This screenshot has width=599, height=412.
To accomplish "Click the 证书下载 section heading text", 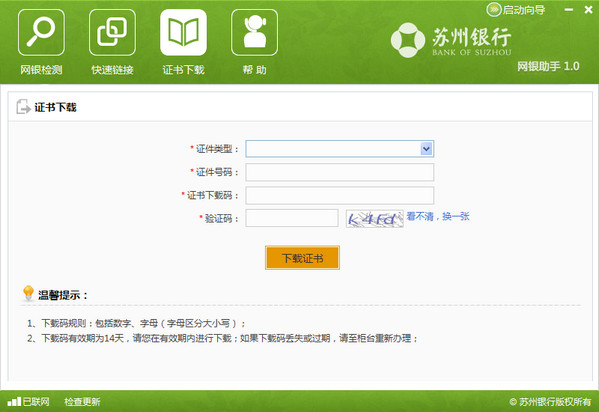I will point(55,107).
